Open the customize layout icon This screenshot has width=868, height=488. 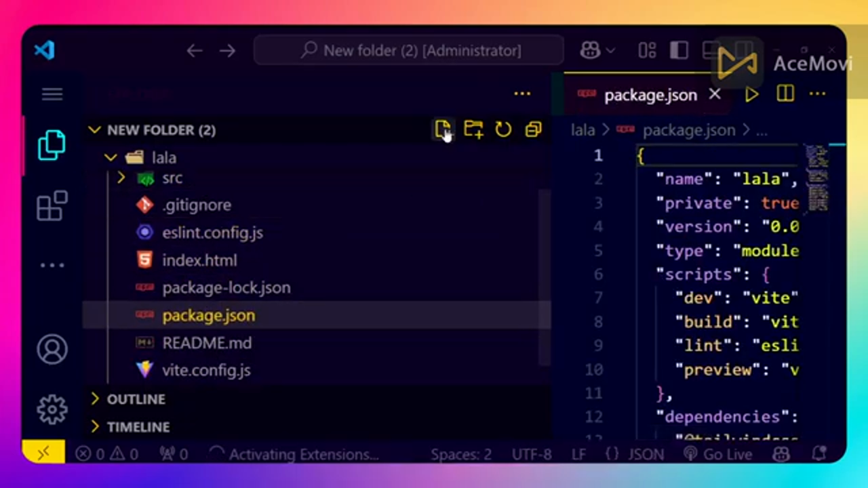click(x=647, y=50)
